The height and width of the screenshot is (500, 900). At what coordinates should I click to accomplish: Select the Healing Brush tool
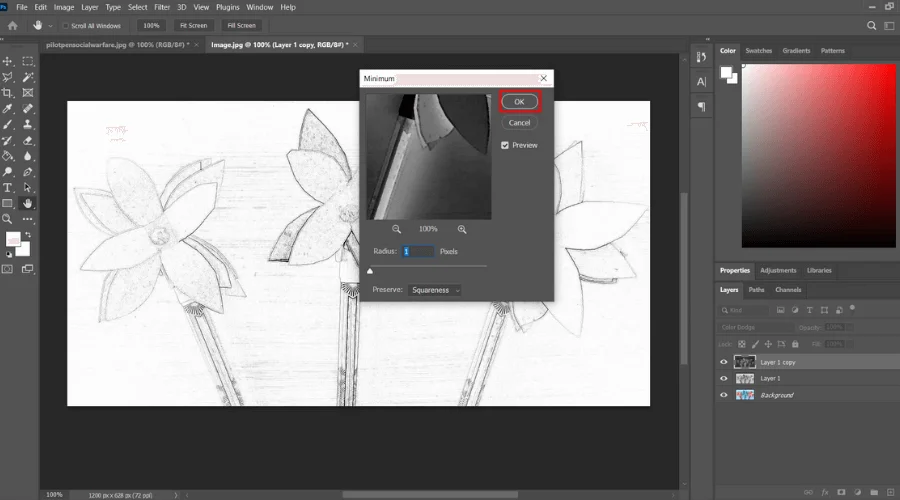pos(28,108)
